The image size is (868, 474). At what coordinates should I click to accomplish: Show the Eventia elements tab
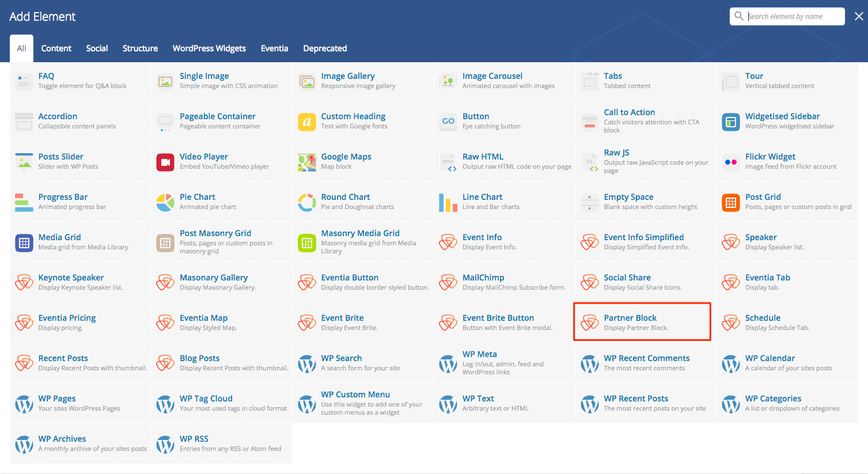click(x=274, y=48)
